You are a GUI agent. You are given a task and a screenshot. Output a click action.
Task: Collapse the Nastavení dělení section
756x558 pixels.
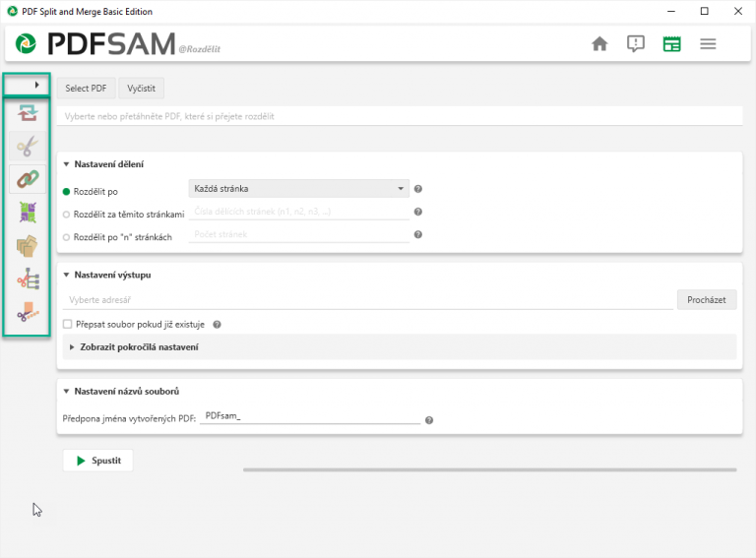pos(66,164)
